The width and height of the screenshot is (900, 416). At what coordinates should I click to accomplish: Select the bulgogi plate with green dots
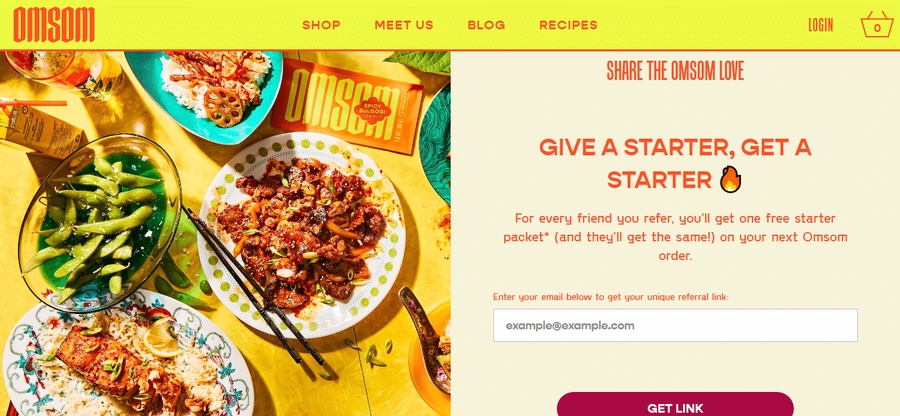click(x=301, y=235)
